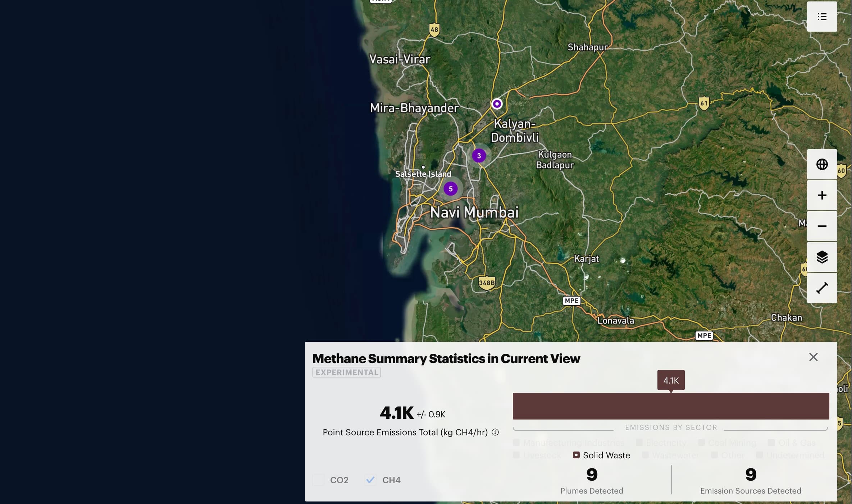Uncheck the CH4 checkbox
Viewport: 852px width, 504px height.
(x=370, y=480)
